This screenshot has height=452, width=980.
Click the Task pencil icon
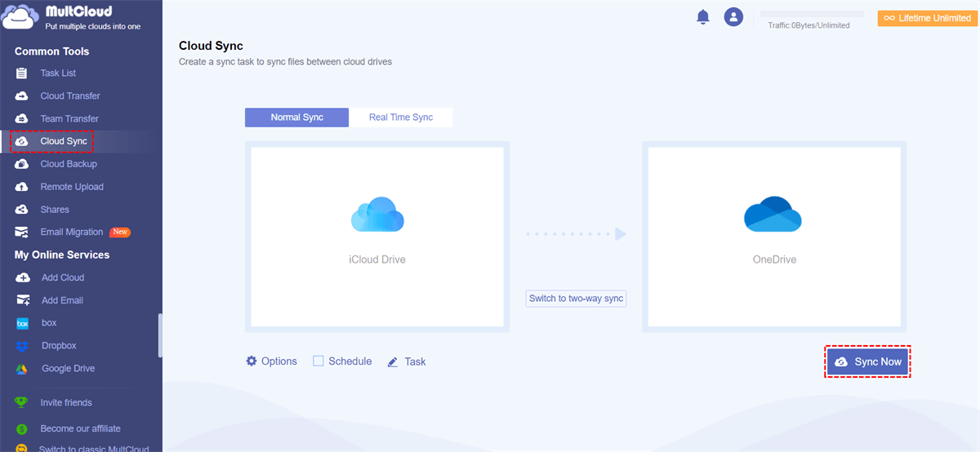(393, 361)
